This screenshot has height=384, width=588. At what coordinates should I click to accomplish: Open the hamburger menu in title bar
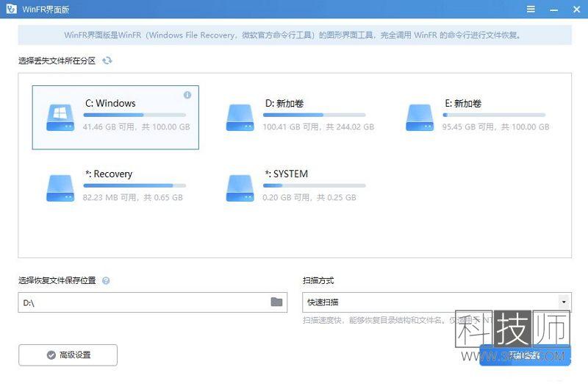531,9
